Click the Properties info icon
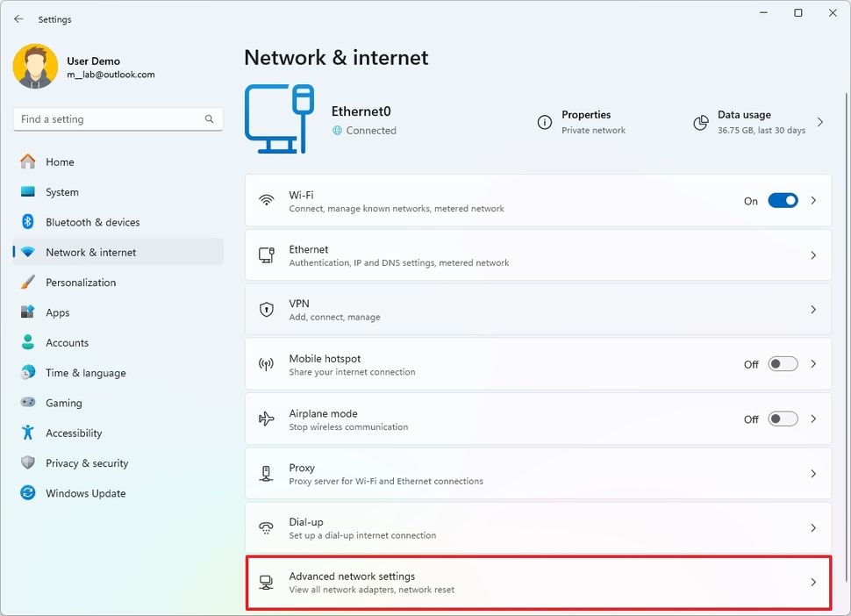Image resolution: width=851 pixels, height=616 pixels. (543, 123)
